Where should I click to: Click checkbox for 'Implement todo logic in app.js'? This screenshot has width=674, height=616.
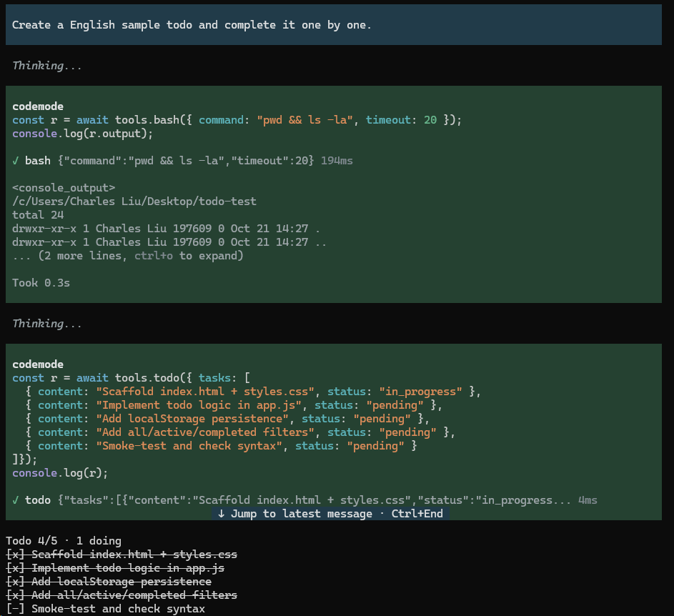point(16,568)
